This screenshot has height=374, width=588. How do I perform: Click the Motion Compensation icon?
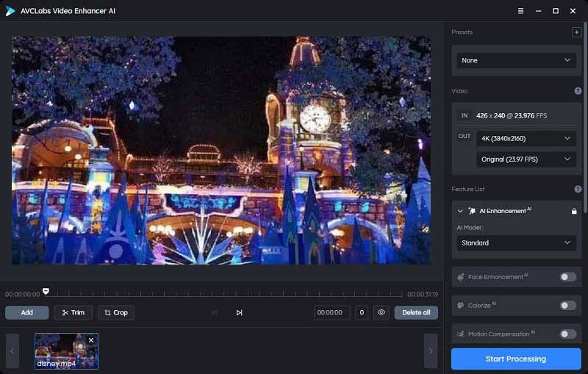(461, 334)
